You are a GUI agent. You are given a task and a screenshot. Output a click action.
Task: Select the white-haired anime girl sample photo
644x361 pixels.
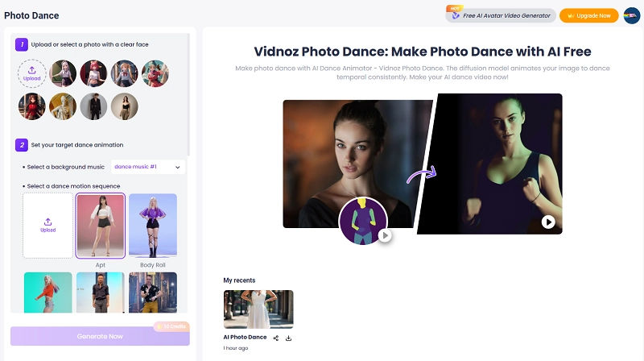(63, 73)
